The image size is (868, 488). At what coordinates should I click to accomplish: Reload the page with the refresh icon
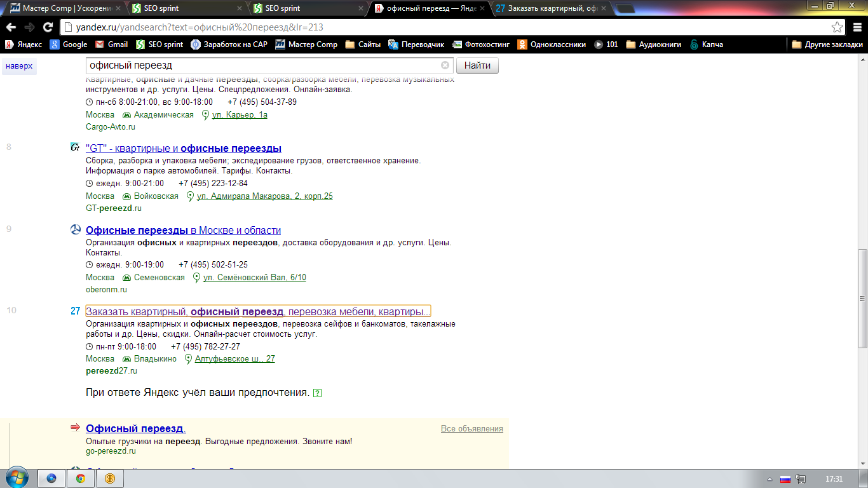coord(48,27)
